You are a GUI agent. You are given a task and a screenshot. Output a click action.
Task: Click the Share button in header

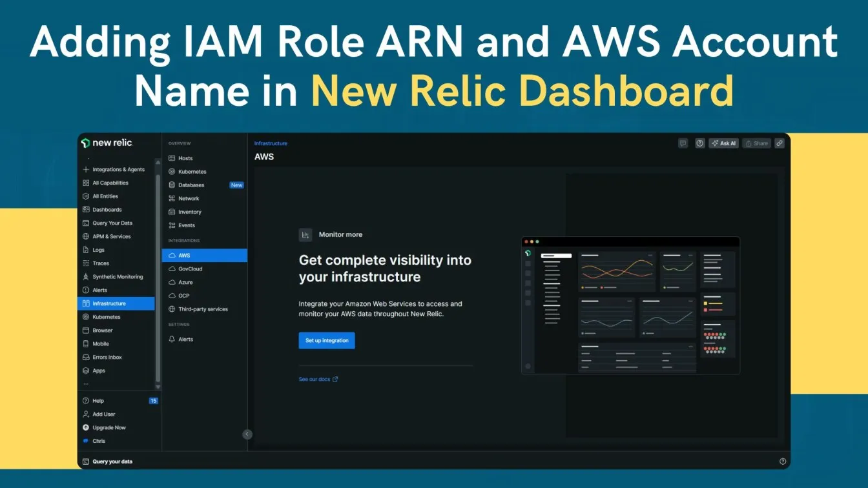coord(756,143)
